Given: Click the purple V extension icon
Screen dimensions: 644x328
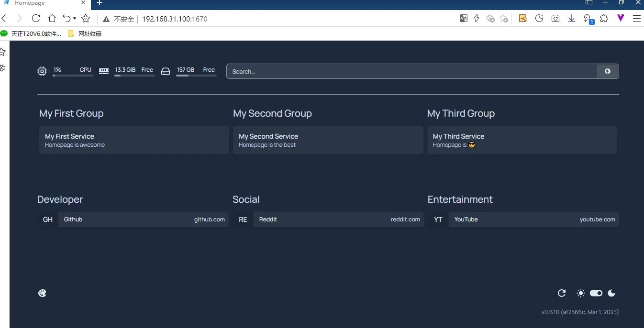Looking at the screenshot, I should coord(621,19).
